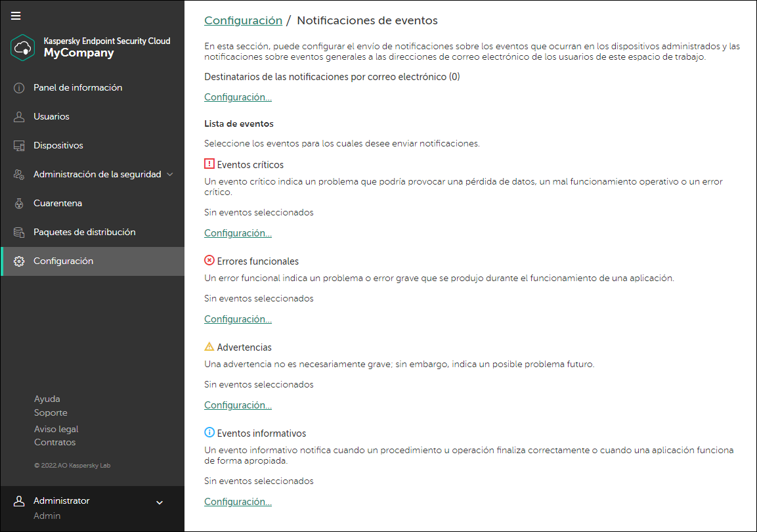The height and width of the screenshot is (532, 757).
Task: Open Configuración link for Eventos críticos
Action: tap(238, 233)
